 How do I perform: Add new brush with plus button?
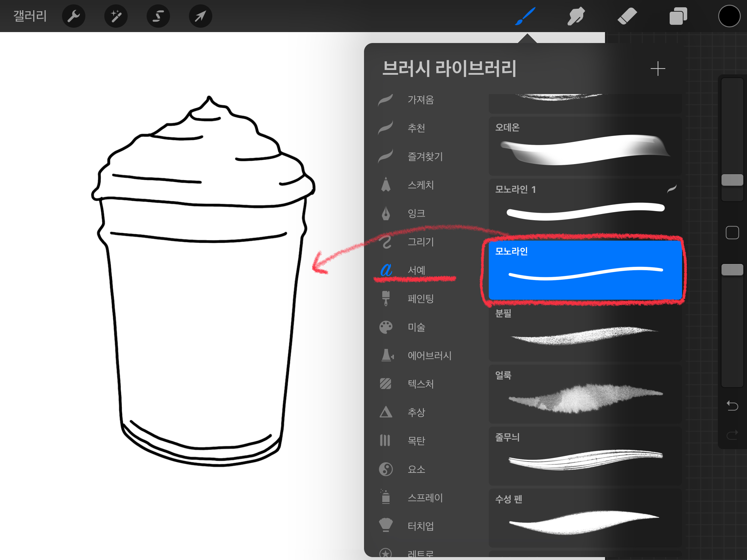(x=658, y=69)
